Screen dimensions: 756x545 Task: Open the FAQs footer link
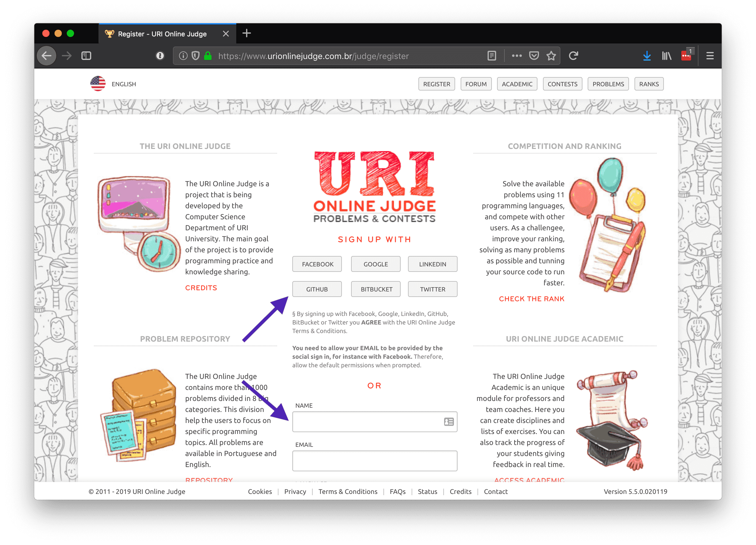click(x=397, y=491)
